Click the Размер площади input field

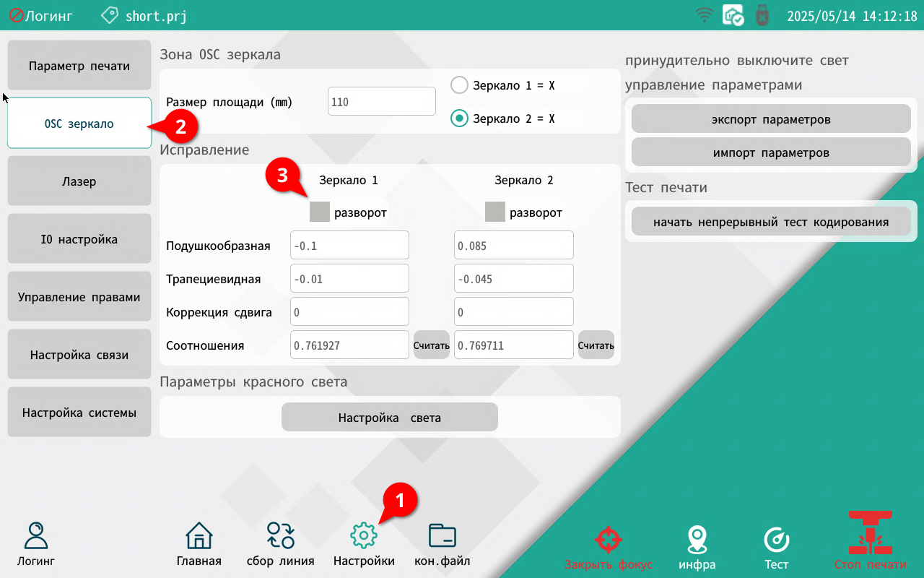(382, 102)
